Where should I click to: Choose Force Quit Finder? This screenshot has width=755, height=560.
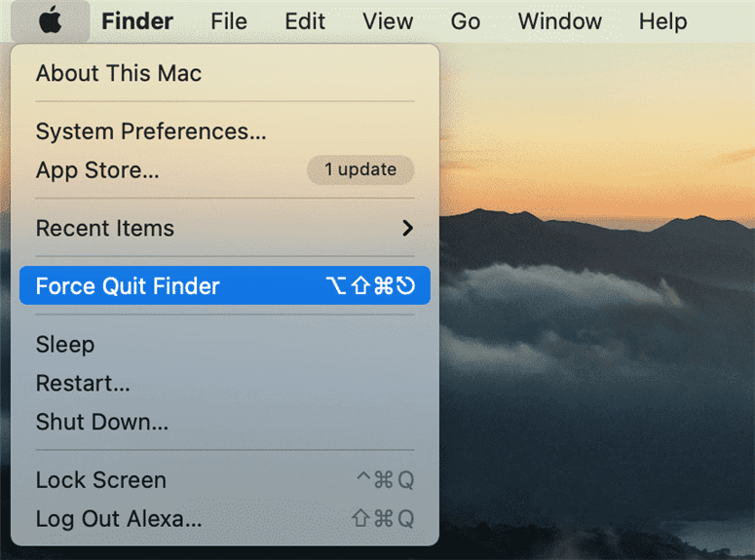tap(225, 285)
